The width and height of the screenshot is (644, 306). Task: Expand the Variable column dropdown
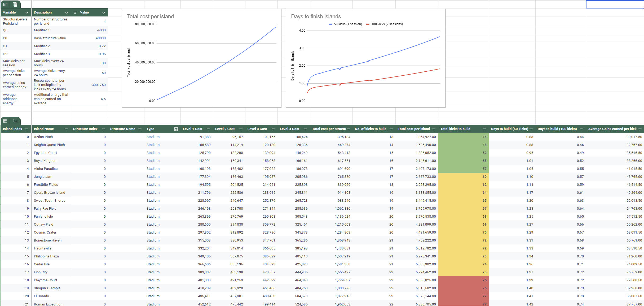(x=27, y=12)
